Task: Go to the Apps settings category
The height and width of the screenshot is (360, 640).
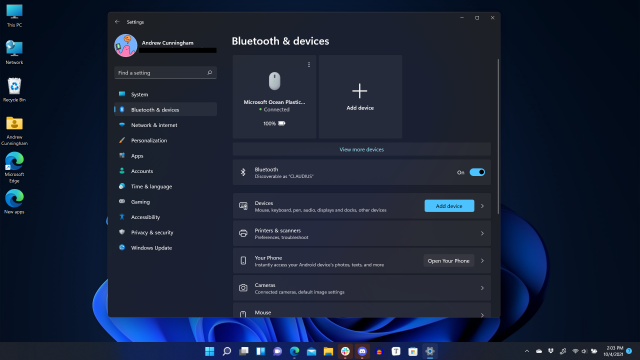Action: click(165, 156)
